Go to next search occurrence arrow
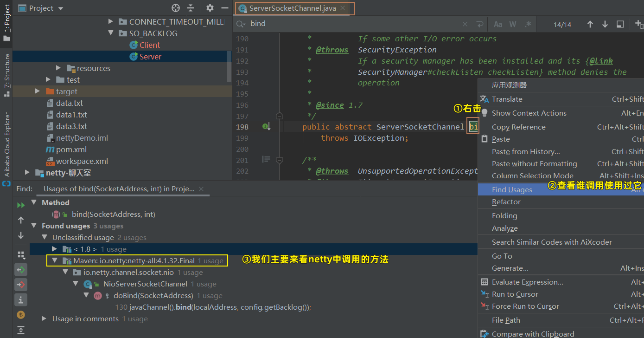Screen dimensions: 644x338 pos(605,24)
